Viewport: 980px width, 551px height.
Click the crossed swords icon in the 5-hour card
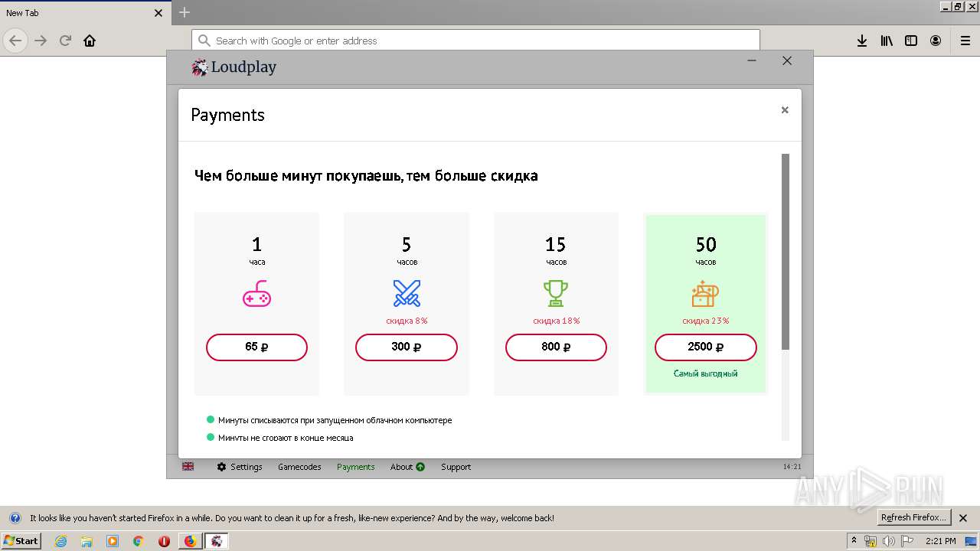[x=407, y=294]
